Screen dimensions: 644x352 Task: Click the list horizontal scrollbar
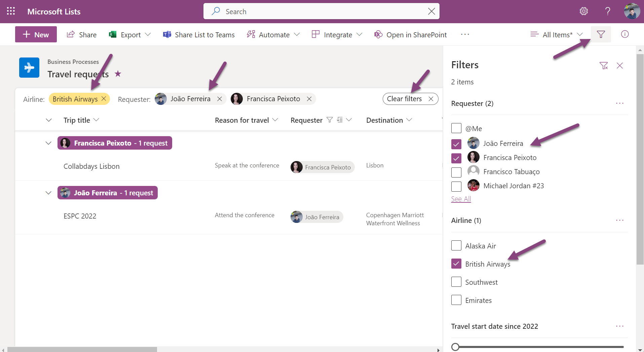click(x=82, y=350)
